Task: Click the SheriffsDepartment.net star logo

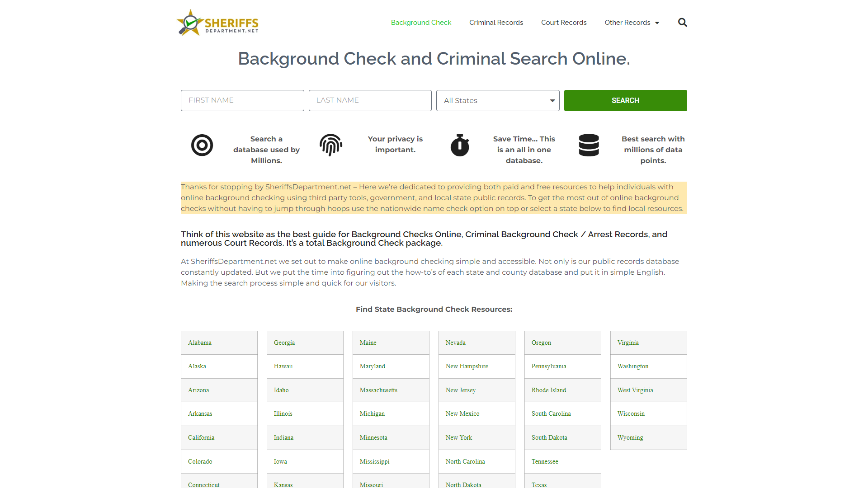Action: (217, 23)
